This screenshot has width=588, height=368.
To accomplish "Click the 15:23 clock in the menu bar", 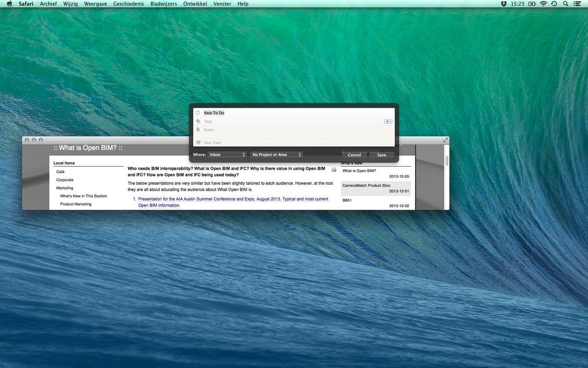I will pos(517,4).
